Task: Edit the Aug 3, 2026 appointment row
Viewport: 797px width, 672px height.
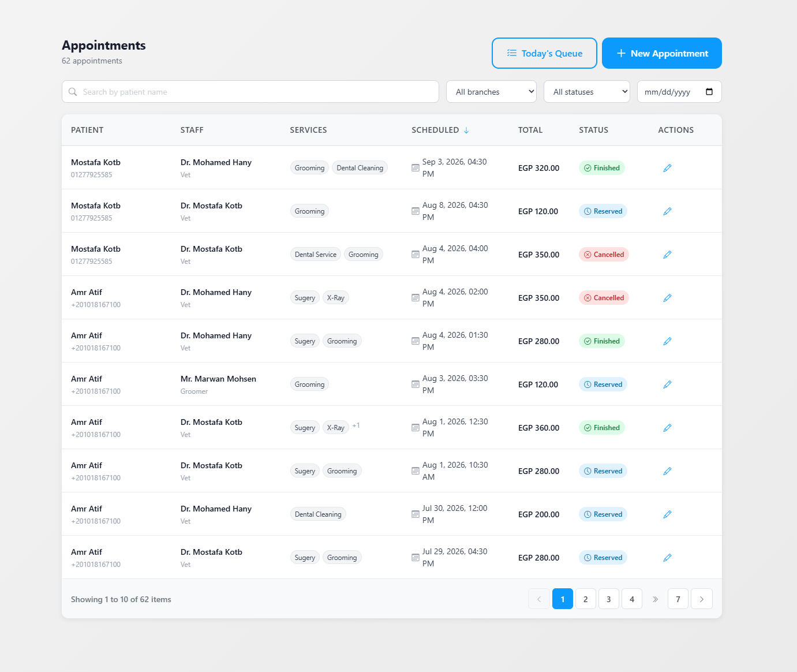Action: pyautogui.click(x=667, y=384)
